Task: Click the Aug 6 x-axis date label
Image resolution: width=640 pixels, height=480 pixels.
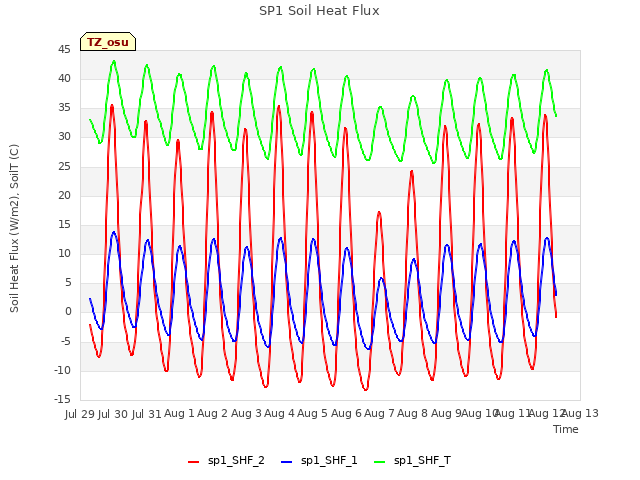Action: [346, 413]
